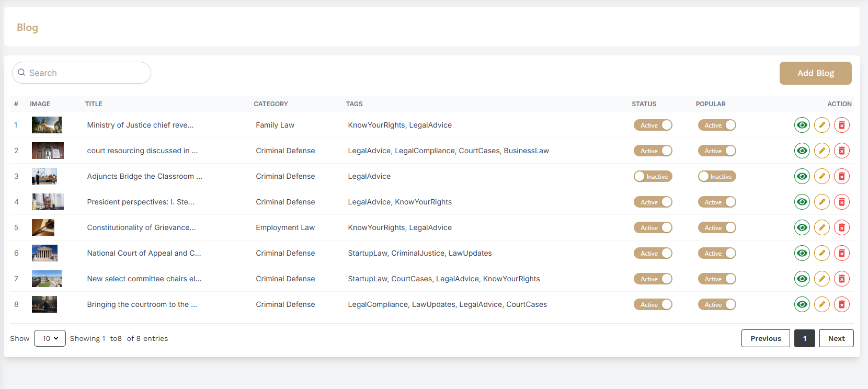Delete the 'Bringing the courtroom' blog
The width and height of the screenshot is (868, 389).
tap(841, 304)
